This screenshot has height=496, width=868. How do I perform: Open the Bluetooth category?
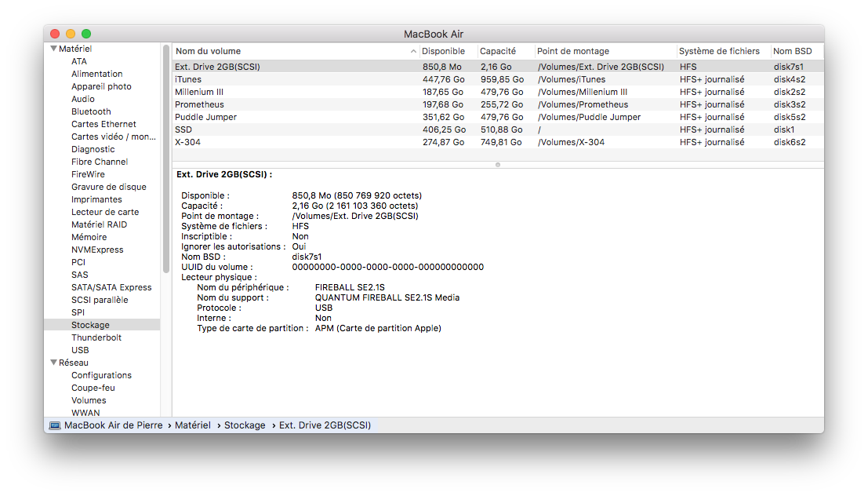click(x=91, y=111)
